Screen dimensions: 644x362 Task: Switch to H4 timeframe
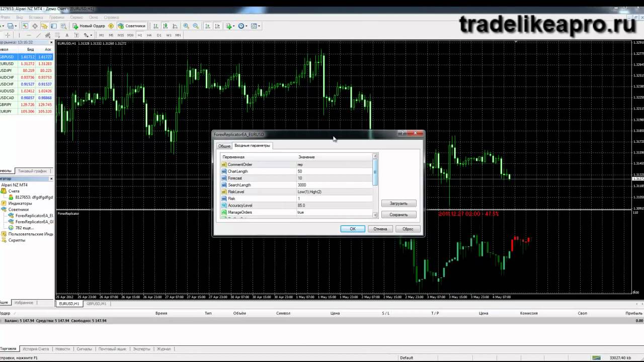pyautogui.click(x=149, y=35)
